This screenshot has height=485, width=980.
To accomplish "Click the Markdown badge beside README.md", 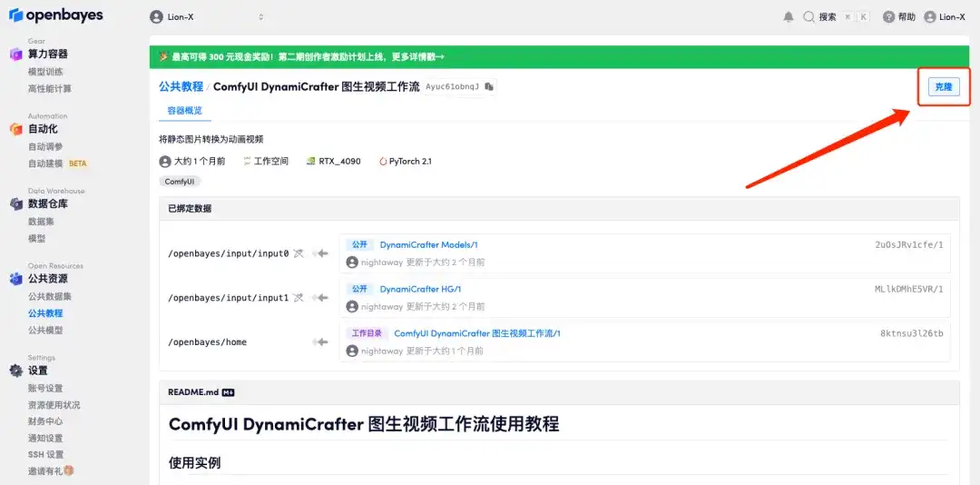I will pos(228,392).
